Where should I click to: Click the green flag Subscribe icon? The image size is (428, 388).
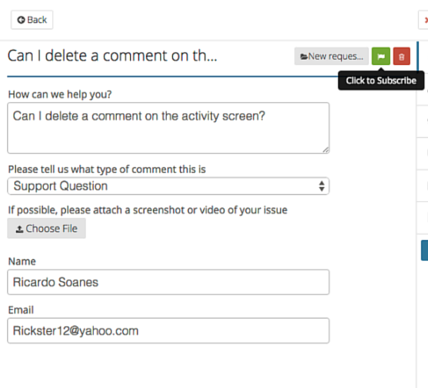(x=381, y=56)
